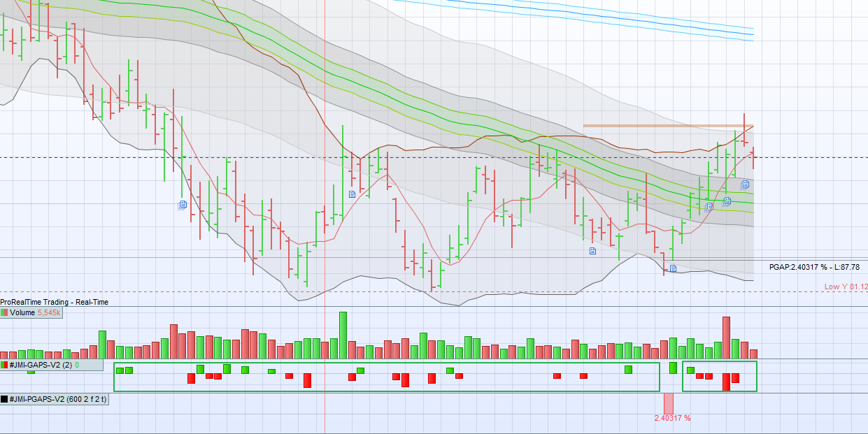Click the 'Low Y 81.12' label
868x434 pixels.
point(846,287)
